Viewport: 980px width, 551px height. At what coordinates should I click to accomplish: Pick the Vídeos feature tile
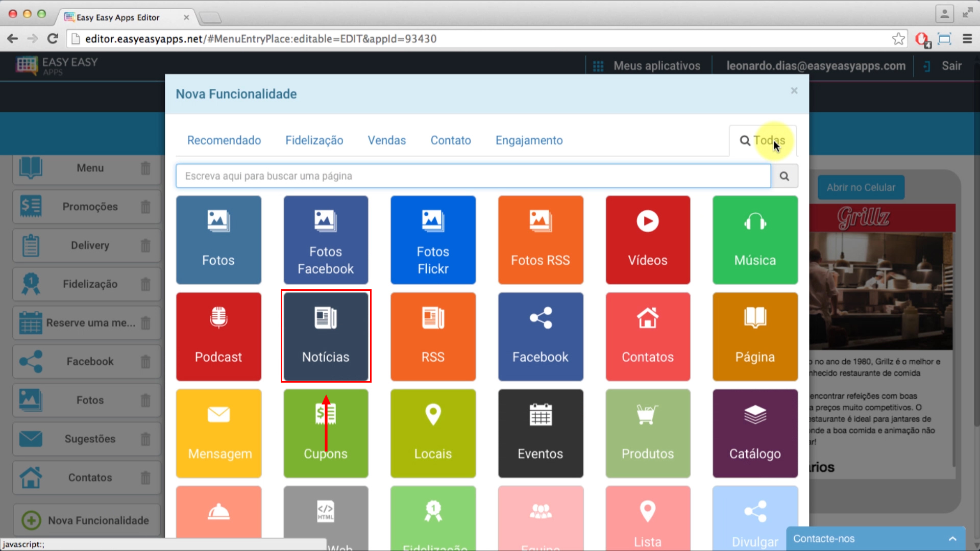(648, 240)
